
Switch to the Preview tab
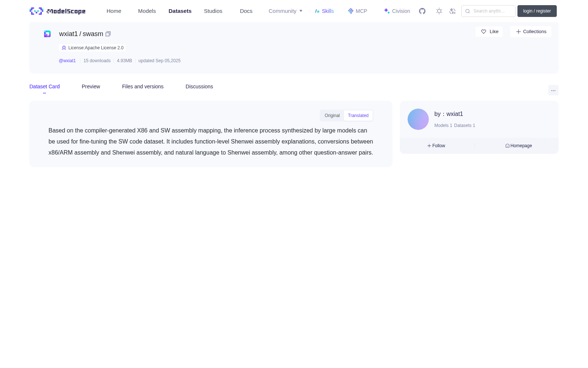91,86
